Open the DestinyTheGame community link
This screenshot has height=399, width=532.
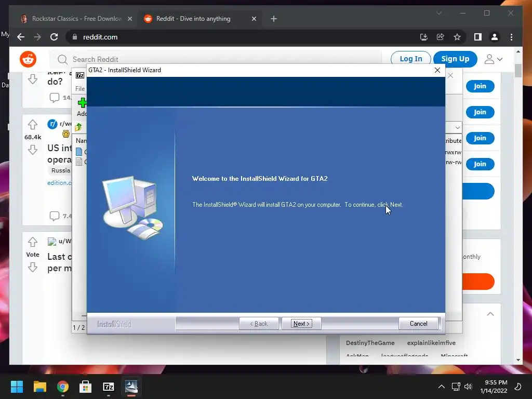[x=370, y=343]
